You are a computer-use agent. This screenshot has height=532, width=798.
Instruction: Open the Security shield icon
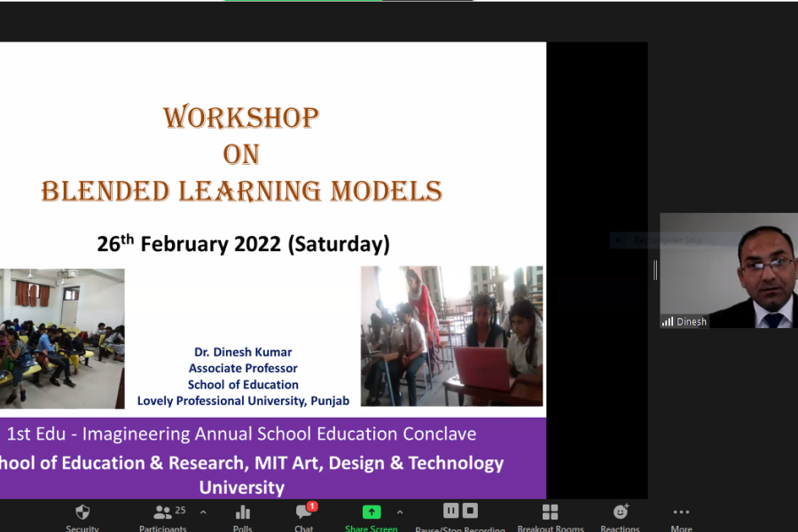tap(82, 512)
